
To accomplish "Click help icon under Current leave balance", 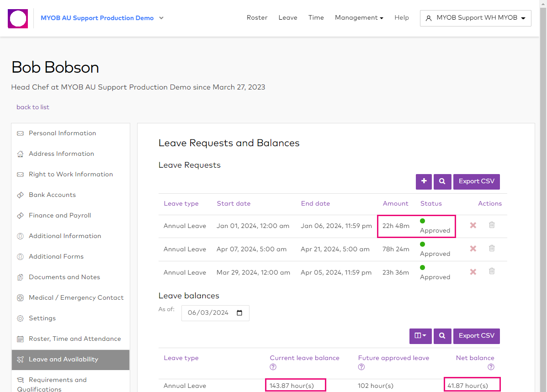I will click(x=273, y=367).
